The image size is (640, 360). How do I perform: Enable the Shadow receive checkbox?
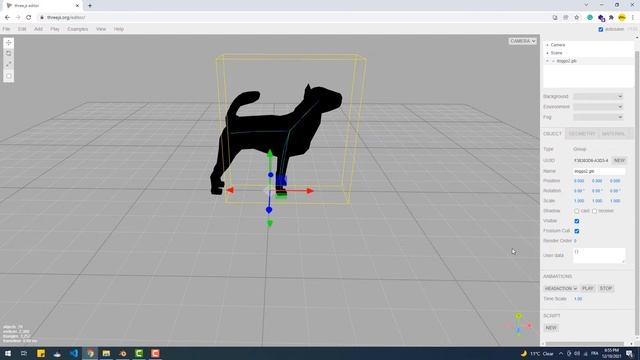coord(594,211)
